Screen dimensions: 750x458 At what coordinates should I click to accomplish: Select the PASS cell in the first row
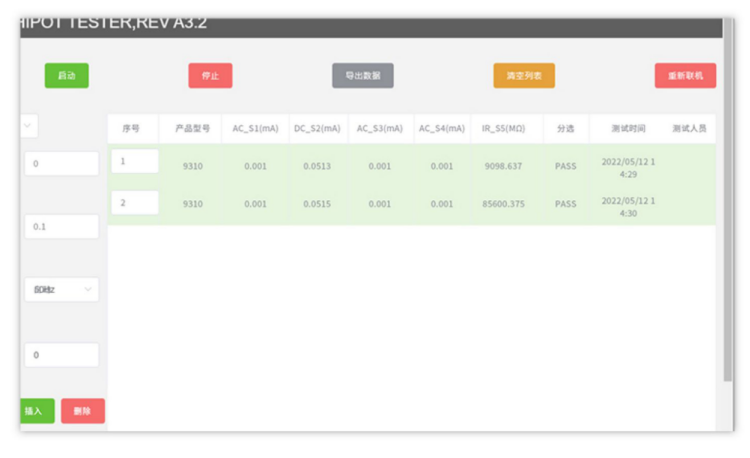[566, 166]
